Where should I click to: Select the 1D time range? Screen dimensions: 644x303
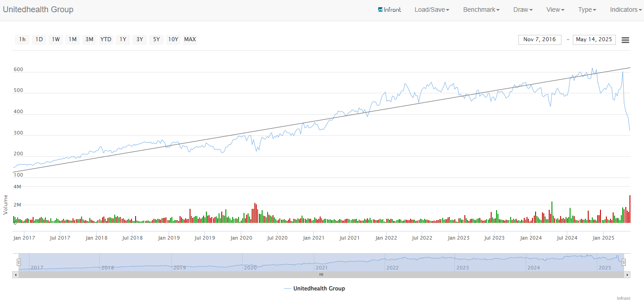point(39,39)
